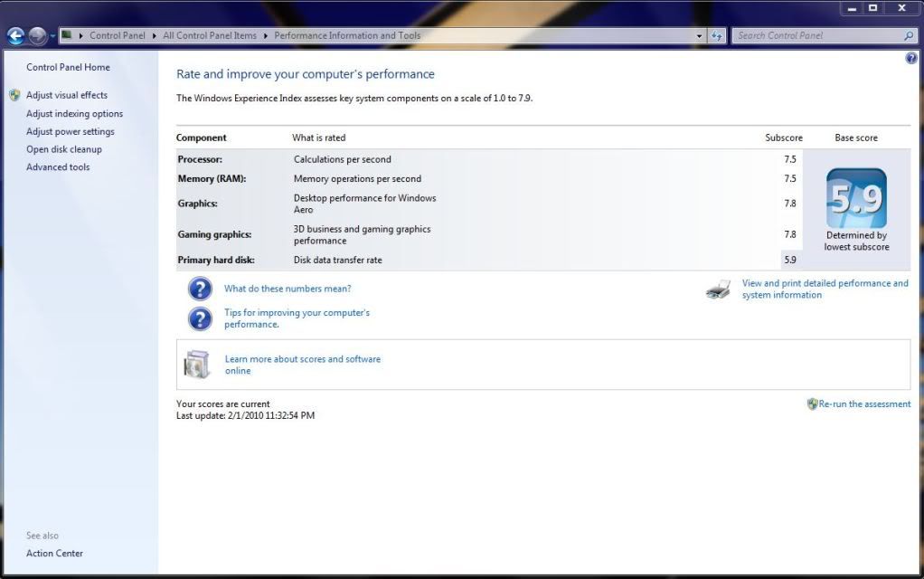
Task: Click the 'Calculations per second' text
Action: (343, 159)
